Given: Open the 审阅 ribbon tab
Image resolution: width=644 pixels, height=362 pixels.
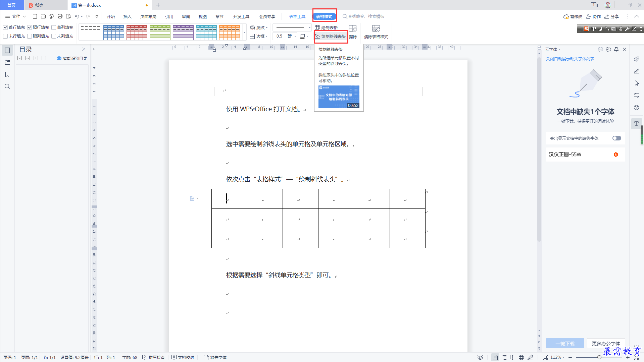Looking at the screenshot, I should coord(186,16).
